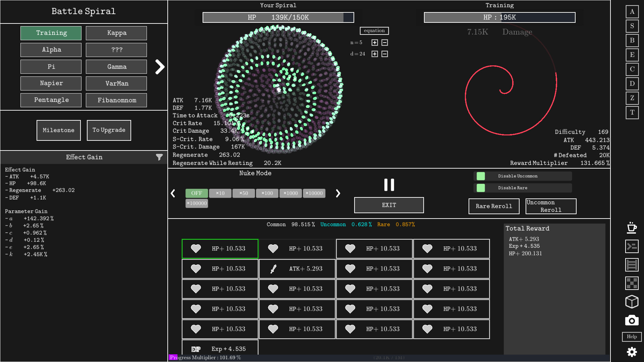Open settings via the gear icon
The image size is (644, 362).
[632, 352]
